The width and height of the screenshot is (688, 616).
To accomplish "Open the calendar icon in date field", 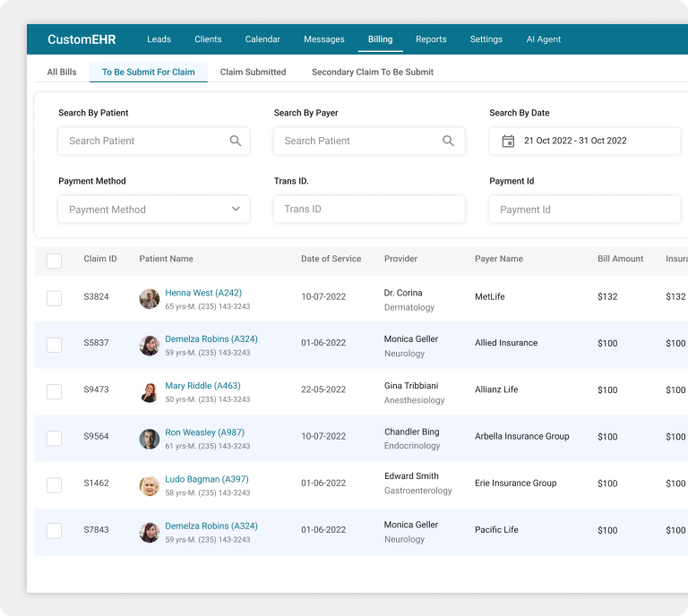I will [x=508, y=141].
